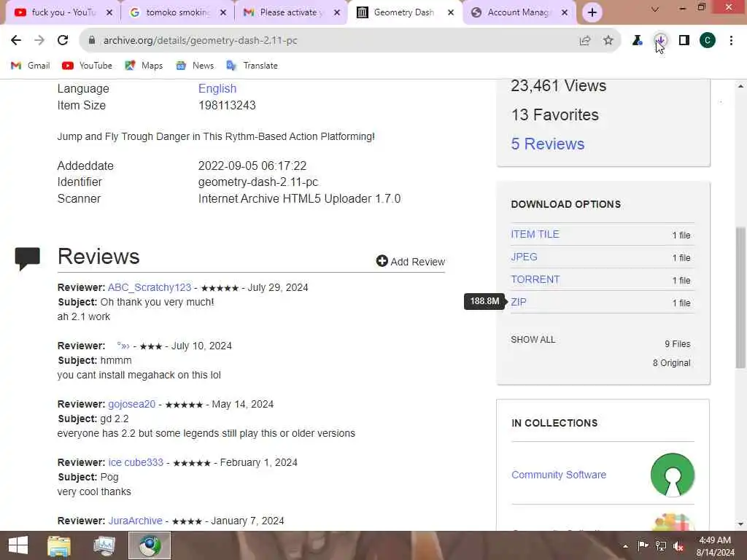
Task: Close the tomoko smoking tab
Action: coord(223,12)
